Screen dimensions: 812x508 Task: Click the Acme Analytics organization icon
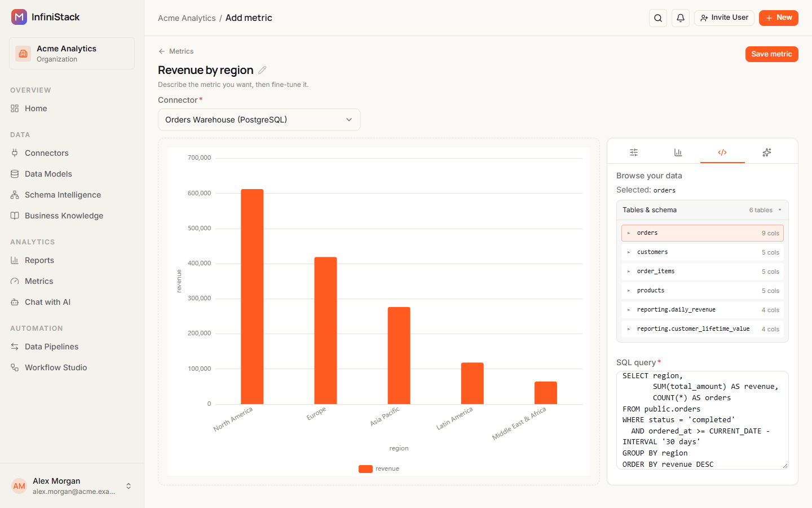23,54
